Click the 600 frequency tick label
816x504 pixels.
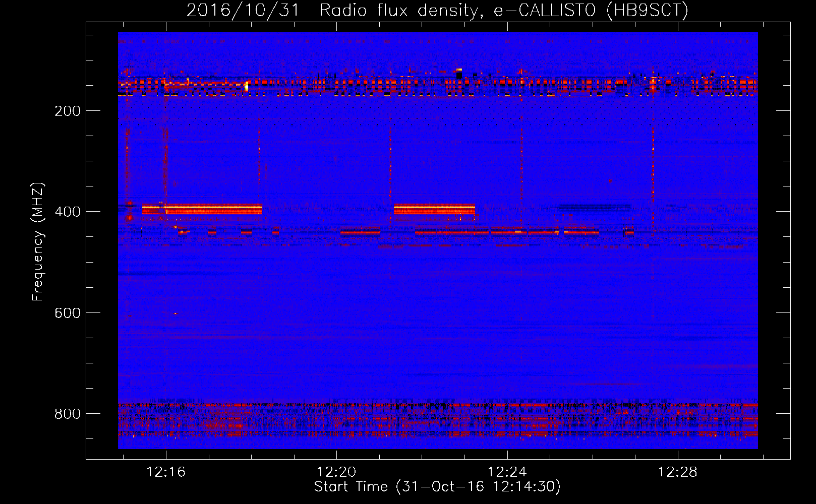pos(68,313)
